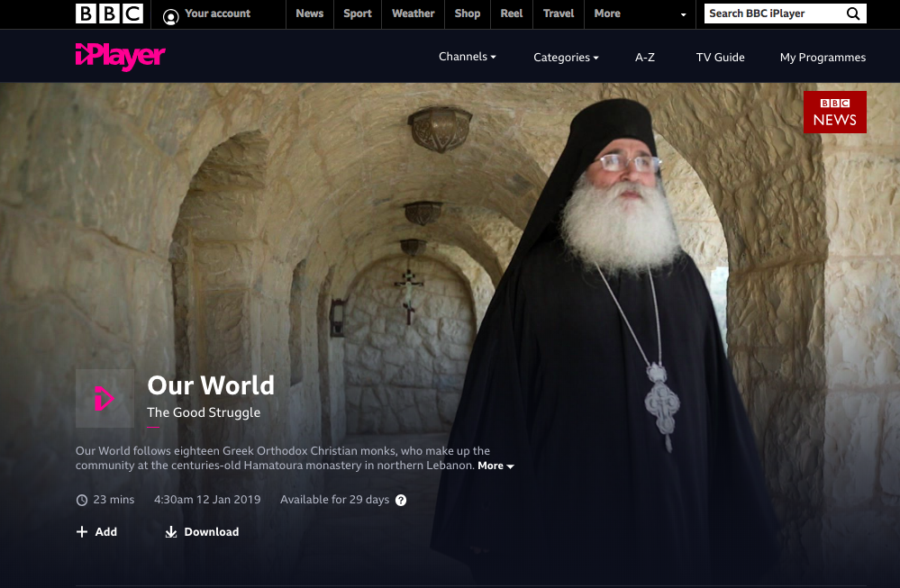Expand the Channels dropdown
Image resolution: width=900 pixels, height=588 pixels.
point(468,56)
